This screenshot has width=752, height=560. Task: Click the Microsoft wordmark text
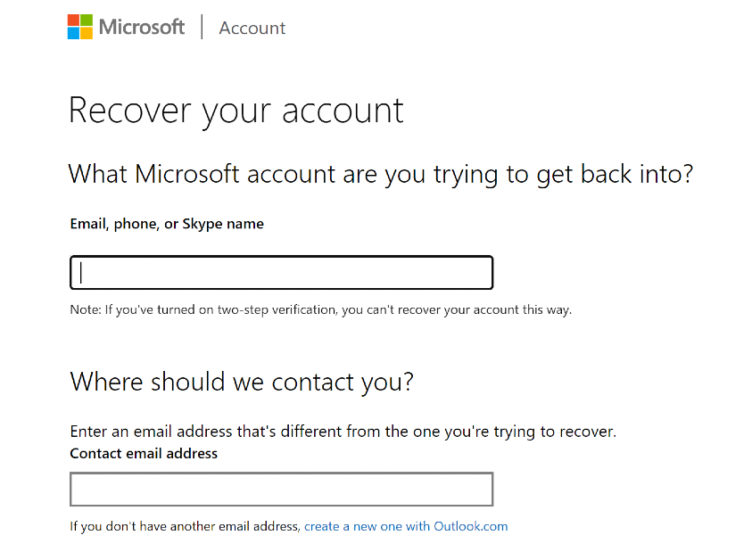[142, 27]
